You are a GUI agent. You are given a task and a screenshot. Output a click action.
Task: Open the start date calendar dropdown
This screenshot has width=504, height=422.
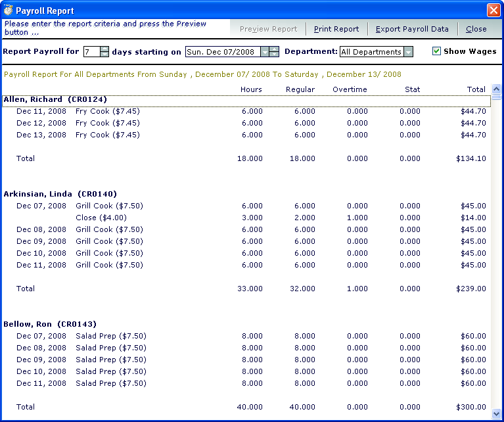264,52
